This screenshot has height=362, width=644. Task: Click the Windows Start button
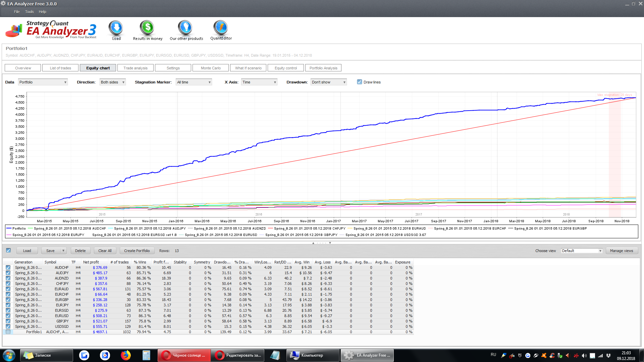[x=9, y=355]
